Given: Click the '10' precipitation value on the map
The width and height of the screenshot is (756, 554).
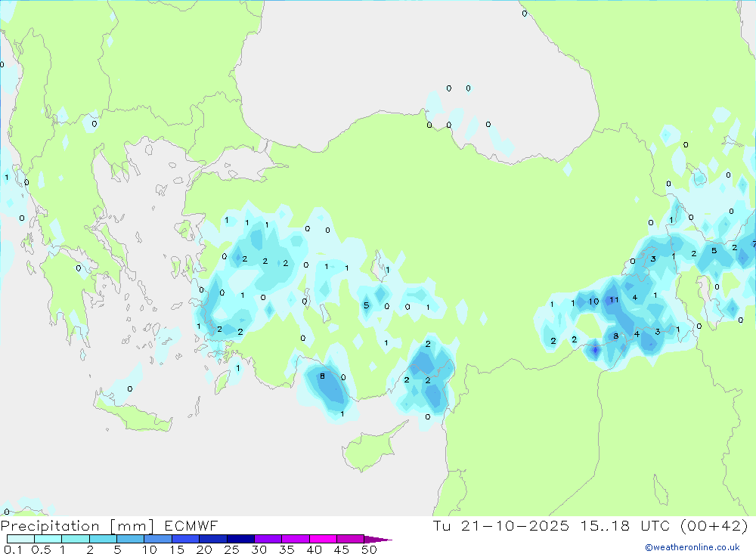Looking at the screenshot, I should coord(593,302).
